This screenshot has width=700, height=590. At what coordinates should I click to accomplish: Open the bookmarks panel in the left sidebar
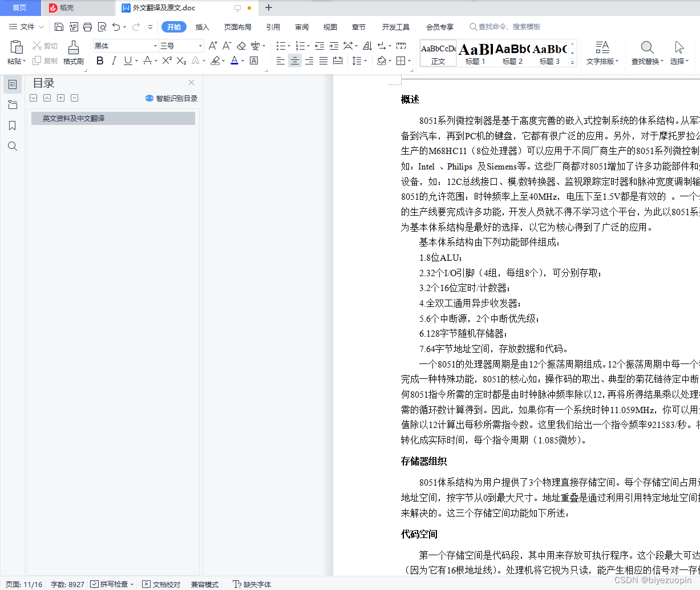click(x=12, y=126)
